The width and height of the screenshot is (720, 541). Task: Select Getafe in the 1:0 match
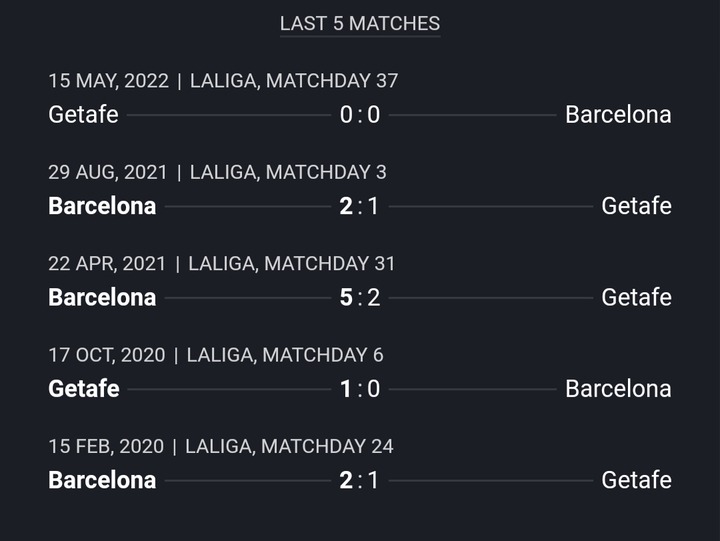pos(84,389)
